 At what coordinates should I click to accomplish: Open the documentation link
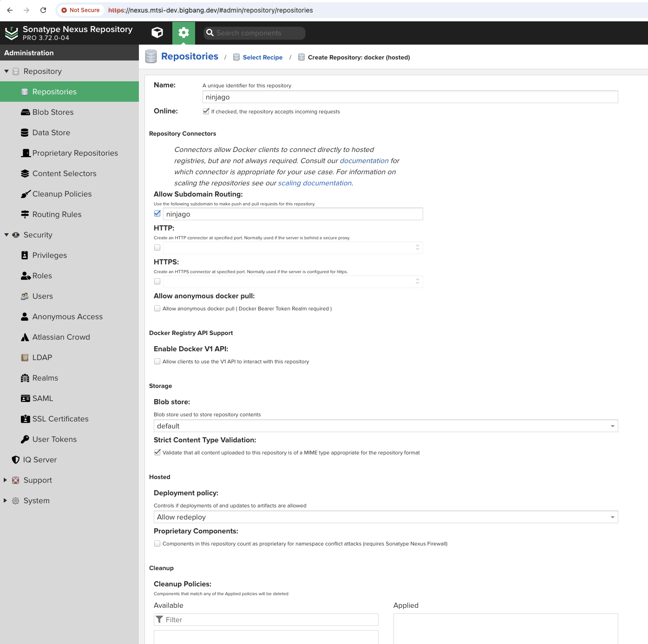pos(364,161)
